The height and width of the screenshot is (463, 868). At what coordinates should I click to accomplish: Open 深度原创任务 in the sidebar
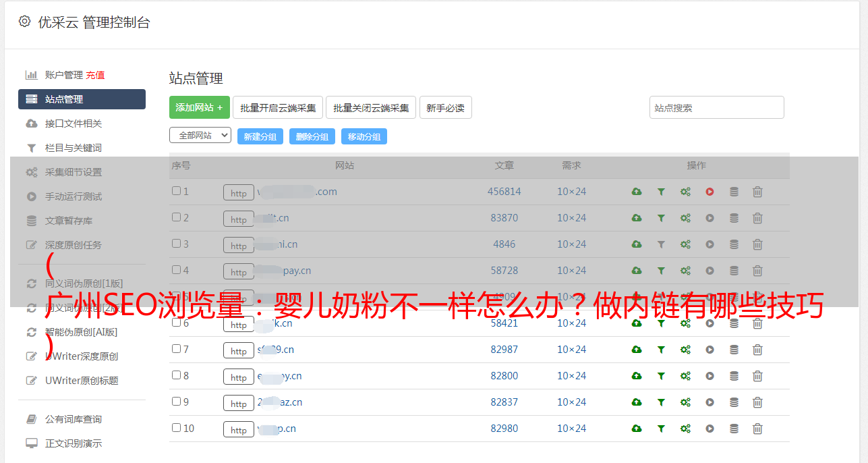click(x=74, y=245)
